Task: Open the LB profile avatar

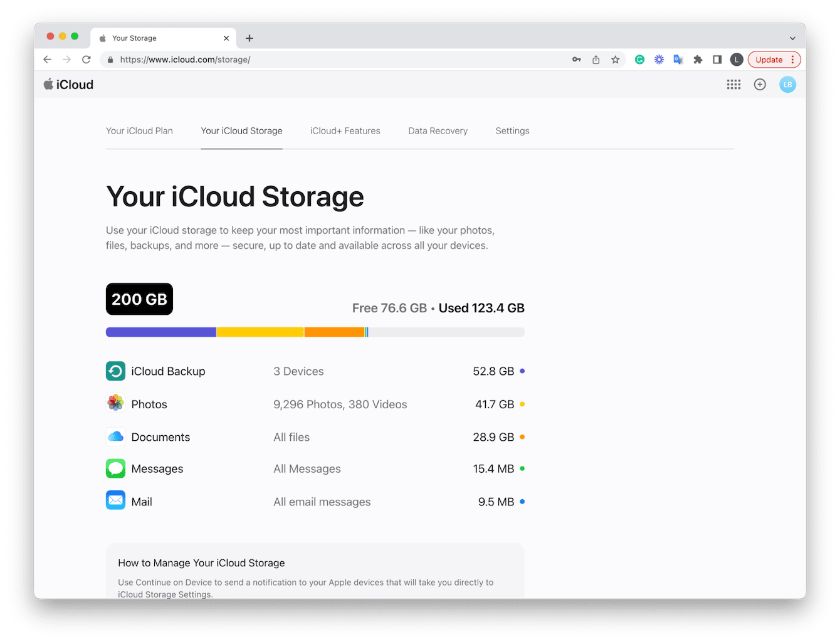Action: tap(787, 84)
